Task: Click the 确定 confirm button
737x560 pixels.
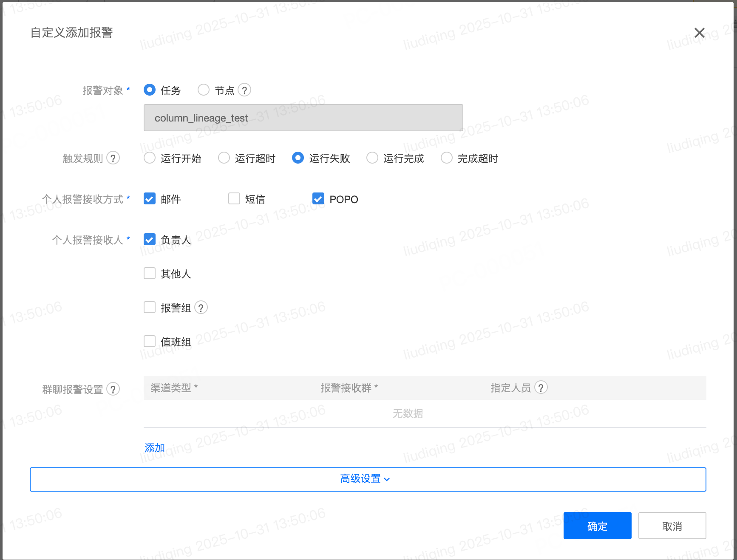Action: coord(597,526)
